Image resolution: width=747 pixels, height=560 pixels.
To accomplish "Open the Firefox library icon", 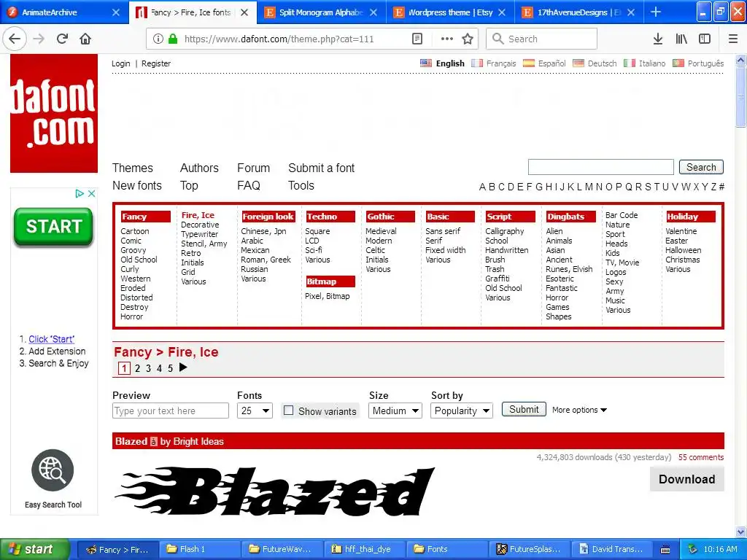I will (x=681, y=39).
